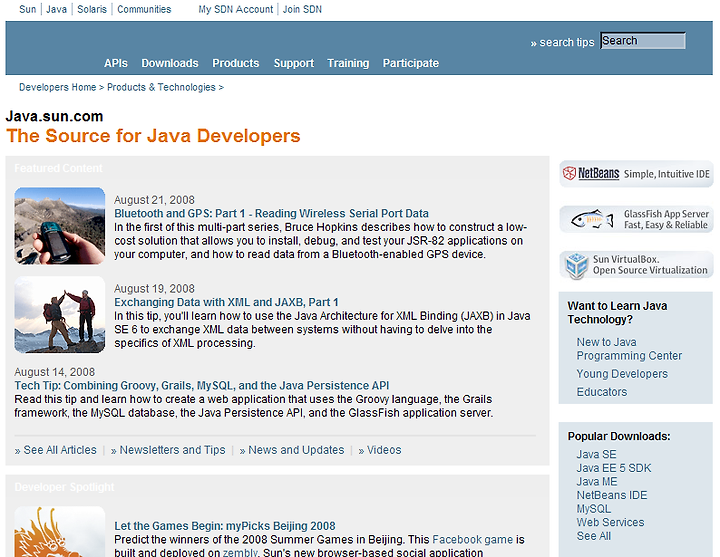Click the Java.sun.com title text

coord(54,116)
